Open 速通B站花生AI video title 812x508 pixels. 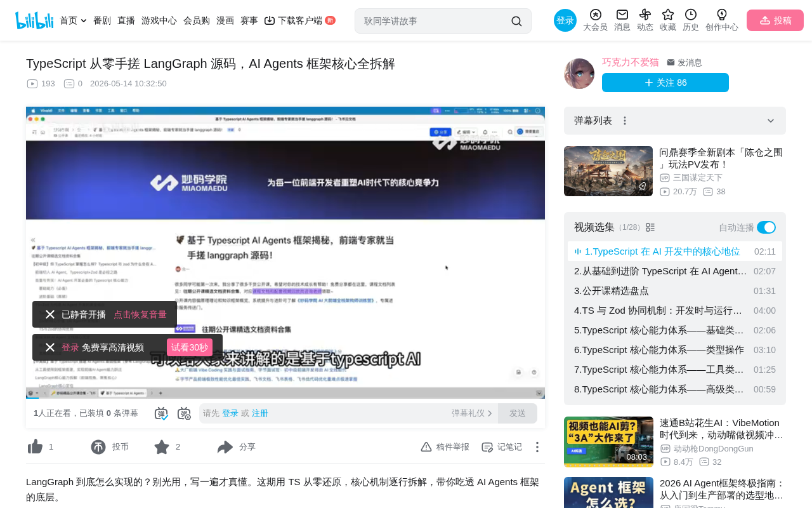(x=722, y=429)
